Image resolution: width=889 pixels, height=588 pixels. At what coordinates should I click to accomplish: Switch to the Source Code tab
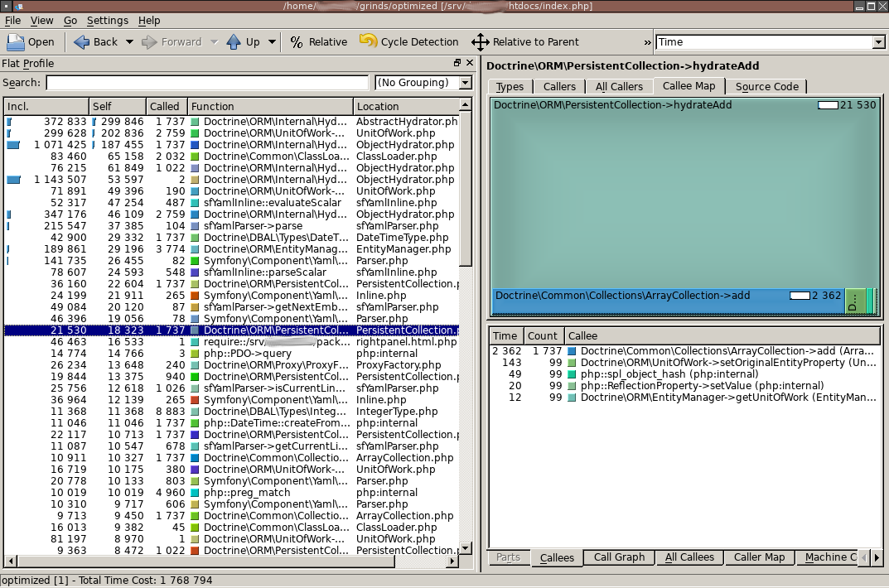(x=766, y=87)
